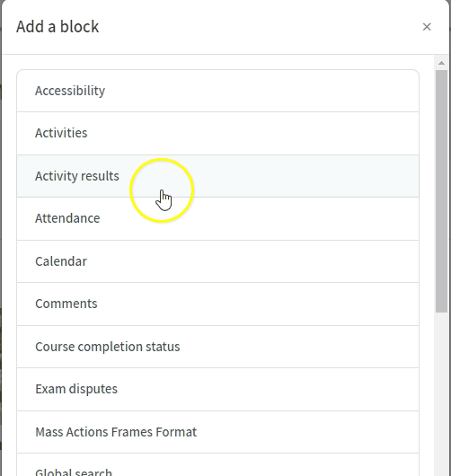This screenshot has width=451, height=476.
Task: Click the vertical scrollbar thumb
Action: [442, 191]
